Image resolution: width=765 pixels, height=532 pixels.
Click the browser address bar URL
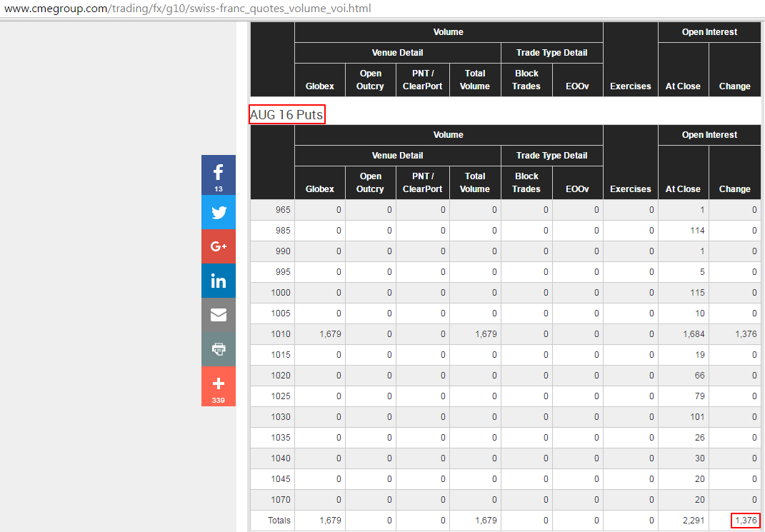(x=187, y=9)
